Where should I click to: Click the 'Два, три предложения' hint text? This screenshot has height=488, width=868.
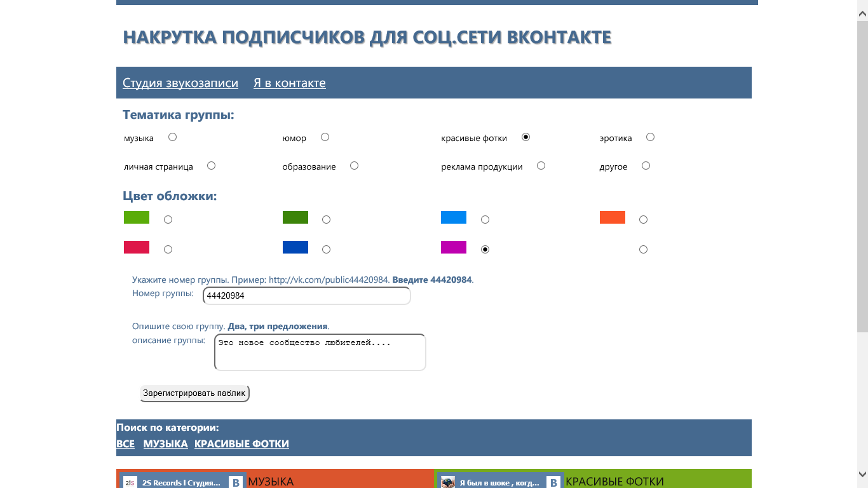click(x=278, y=326)
